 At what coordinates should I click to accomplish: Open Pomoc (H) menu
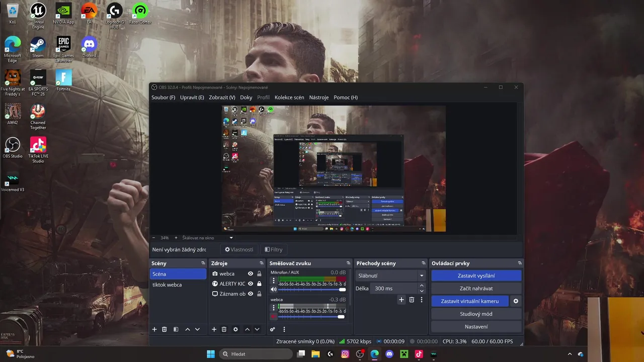pyautogui.click(x=346, y=98)
